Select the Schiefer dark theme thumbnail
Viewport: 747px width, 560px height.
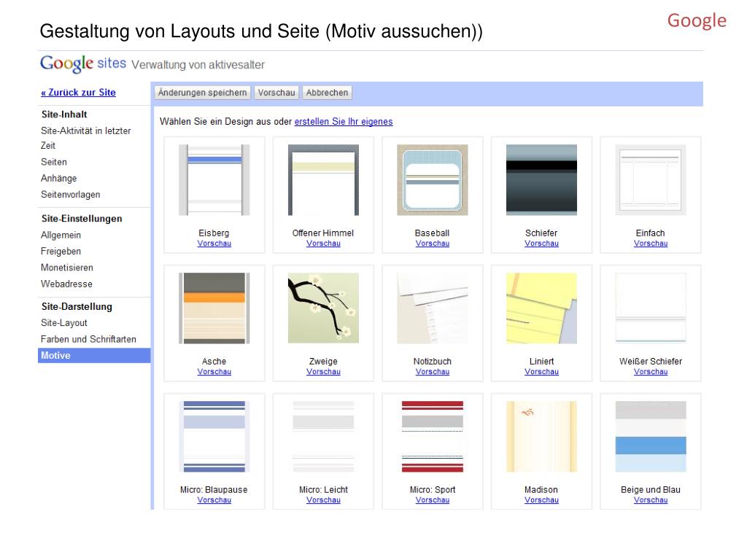[541, 180]
